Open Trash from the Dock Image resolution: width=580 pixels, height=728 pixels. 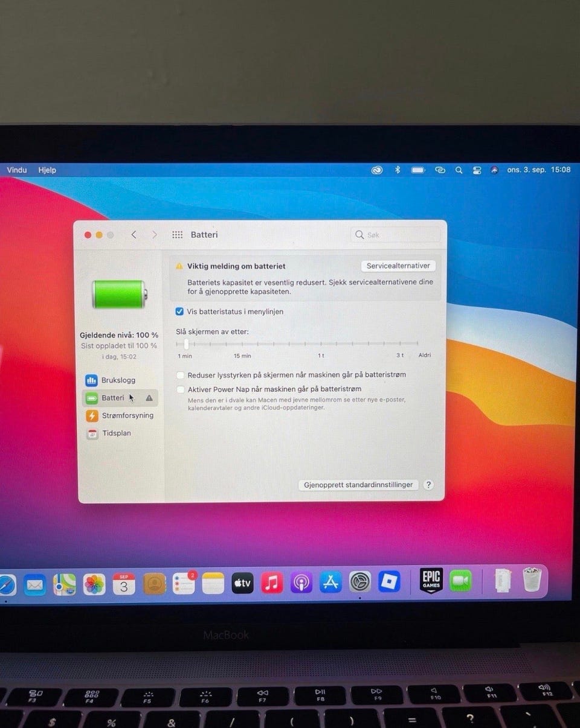tap(532, 580)
